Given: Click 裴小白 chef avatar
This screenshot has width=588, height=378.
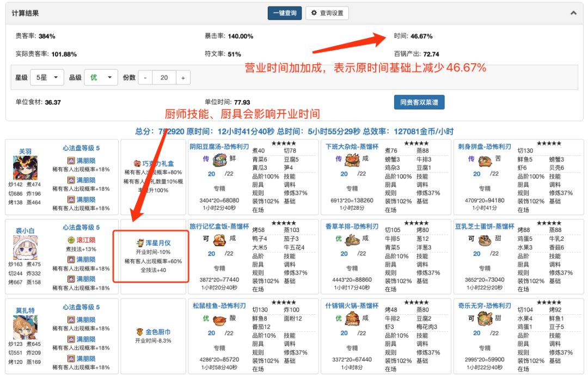Looking at the screenshot, I should pos(24,247).
